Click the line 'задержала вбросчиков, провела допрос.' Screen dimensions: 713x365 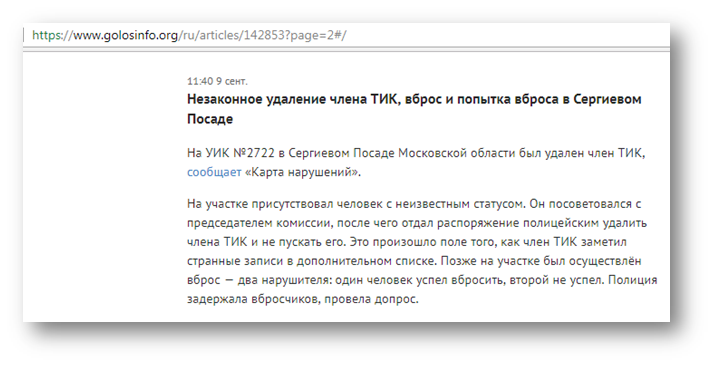tap(302, 300)
